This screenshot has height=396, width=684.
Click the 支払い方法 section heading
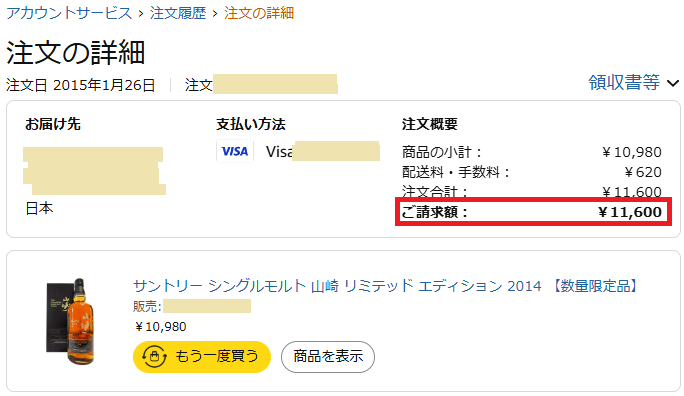(x=251, y=124)
